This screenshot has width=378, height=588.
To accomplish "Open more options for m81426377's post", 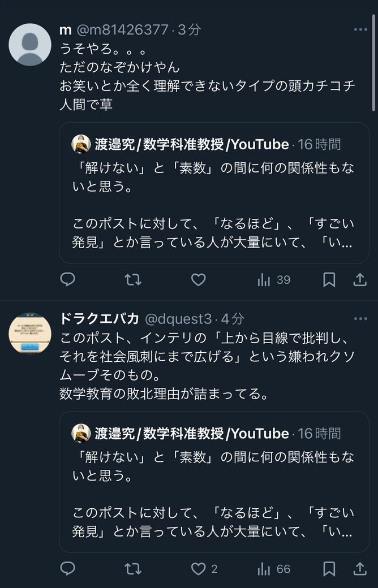I will (x=360, y=29).
